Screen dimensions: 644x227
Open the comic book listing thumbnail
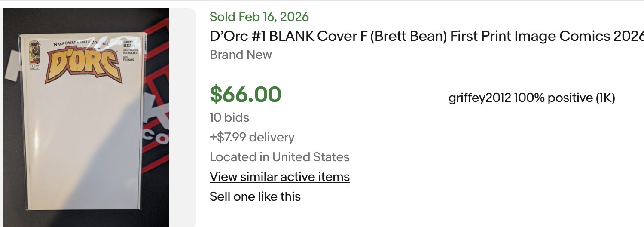pyautogui.click(x=86, y=117)
